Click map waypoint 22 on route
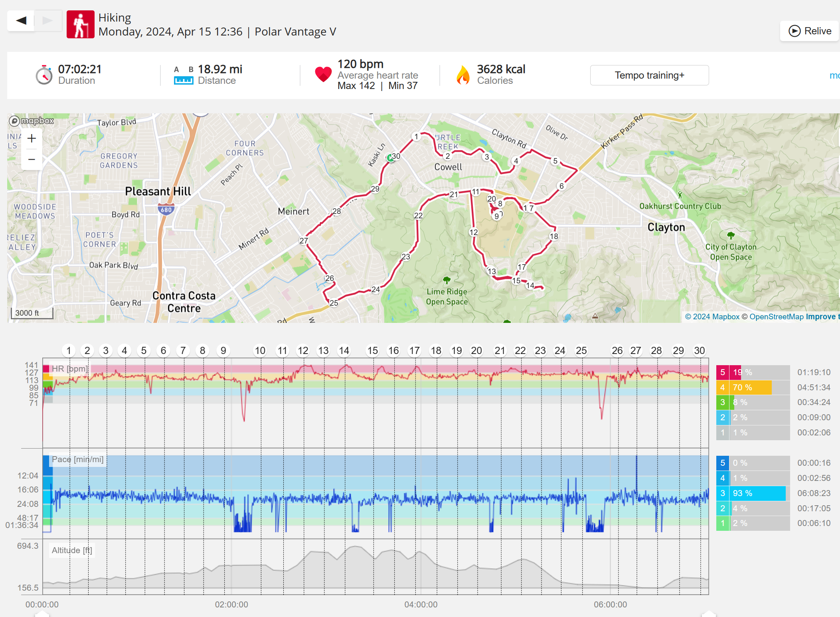The image size is (840, 617). [x=418, y=216]
